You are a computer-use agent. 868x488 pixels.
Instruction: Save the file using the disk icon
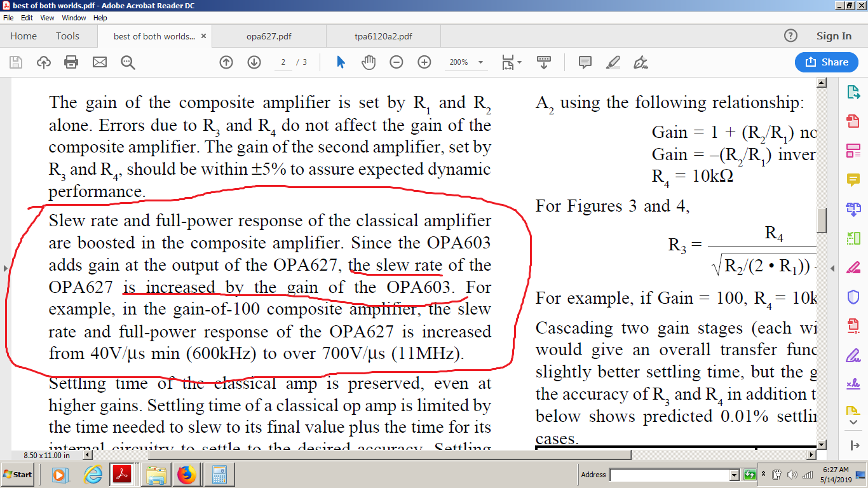[16, 62]
